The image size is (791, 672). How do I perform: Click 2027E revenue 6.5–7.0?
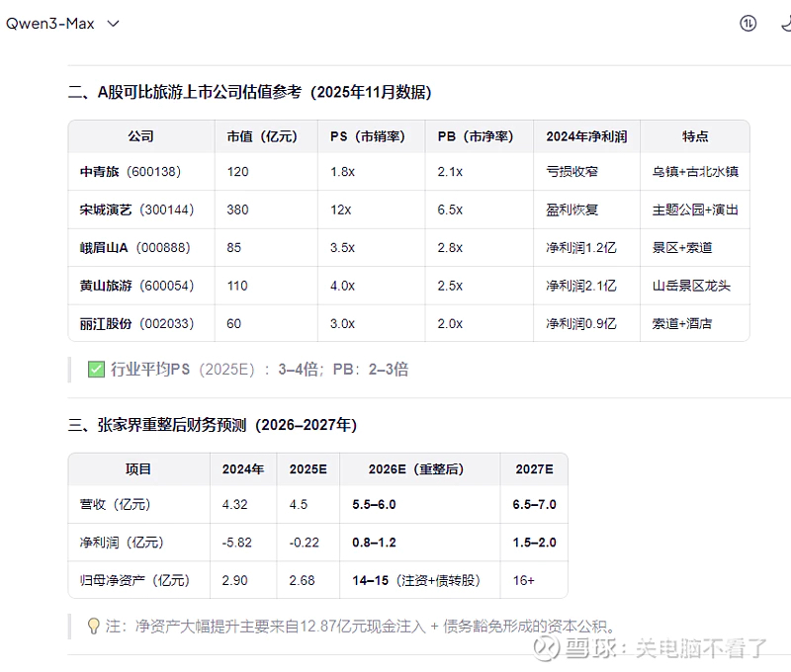534,505
